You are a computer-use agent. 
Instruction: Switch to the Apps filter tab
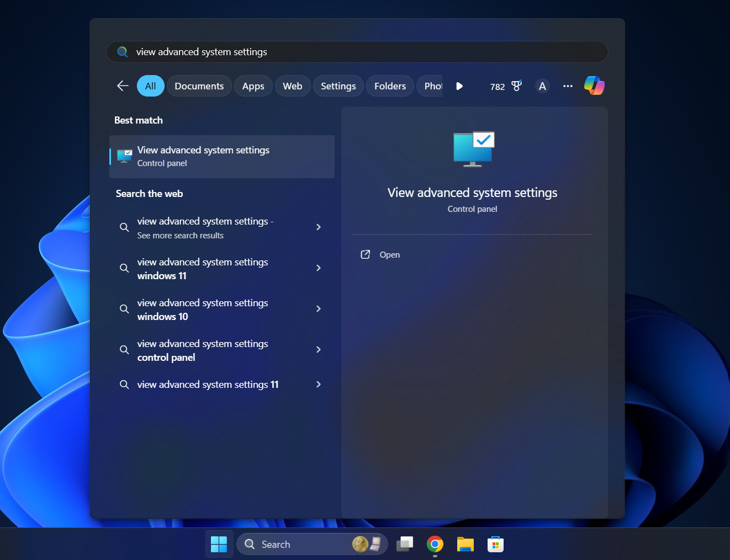(253, 86)
